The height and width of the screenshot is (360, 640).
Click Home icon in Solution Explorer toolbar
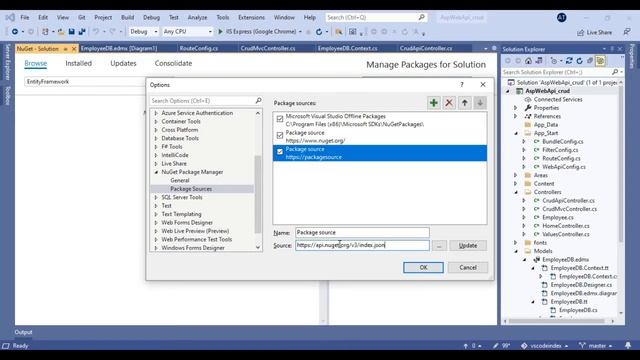[x=528, y=61]
